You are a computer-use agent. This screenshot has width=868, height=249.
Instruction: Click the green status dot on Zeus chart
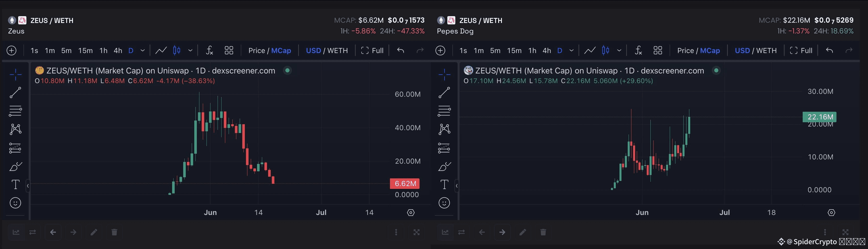coord(287,70)
